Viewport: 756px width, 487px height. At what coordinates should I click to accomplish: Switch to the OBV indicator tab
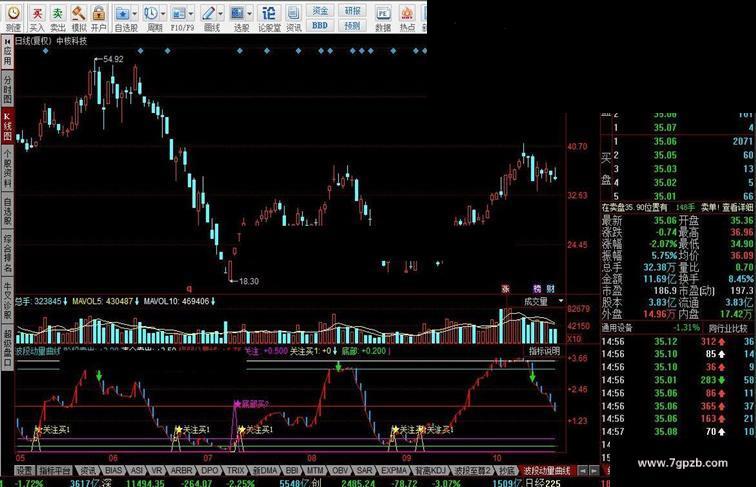pyautogui.click(x=340, y=470)
